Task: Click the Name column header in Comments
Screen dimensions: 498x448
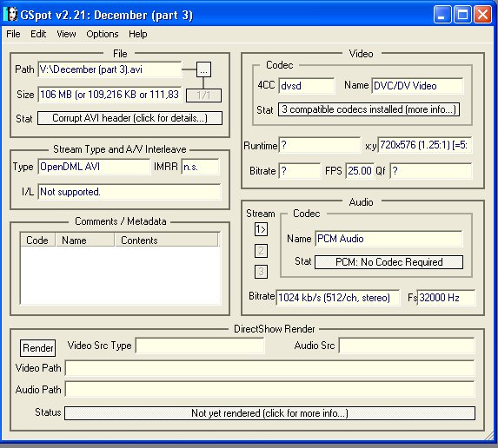Action: [x=85, y=240]
